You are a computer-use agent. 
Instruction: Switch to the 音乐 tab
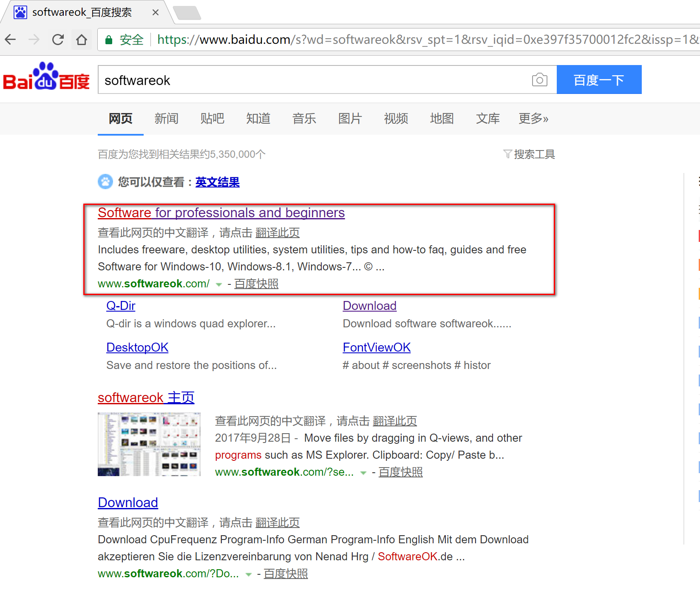(304, 118)
